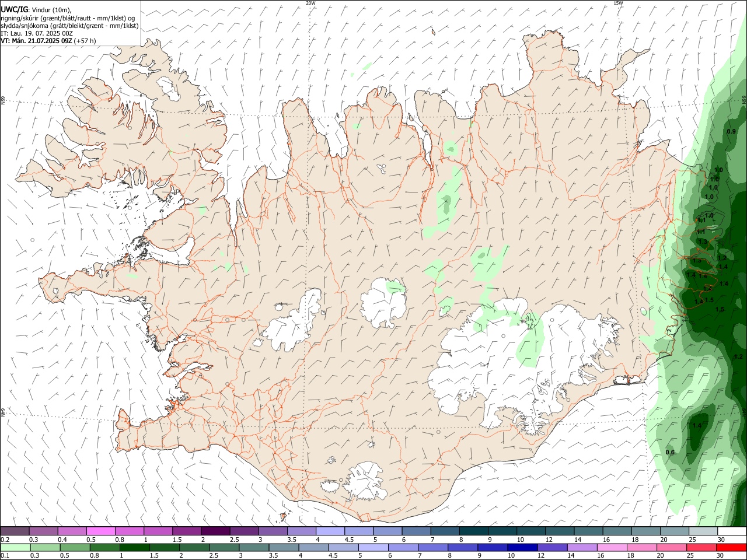Image resolution: width=747 pixels, height=560 pixels.
Task: Click the legend line starting "slydda/snjókoma"
Action: click(69, 26)
